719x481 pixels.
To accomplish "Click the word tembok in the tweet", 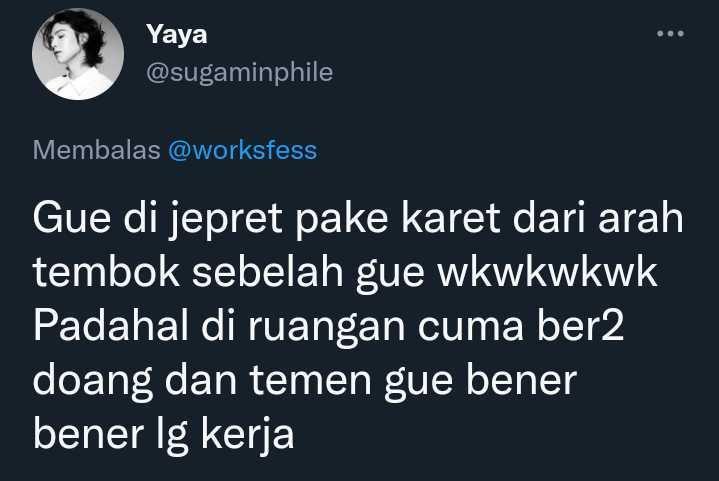I will click(x=106, y=272).
